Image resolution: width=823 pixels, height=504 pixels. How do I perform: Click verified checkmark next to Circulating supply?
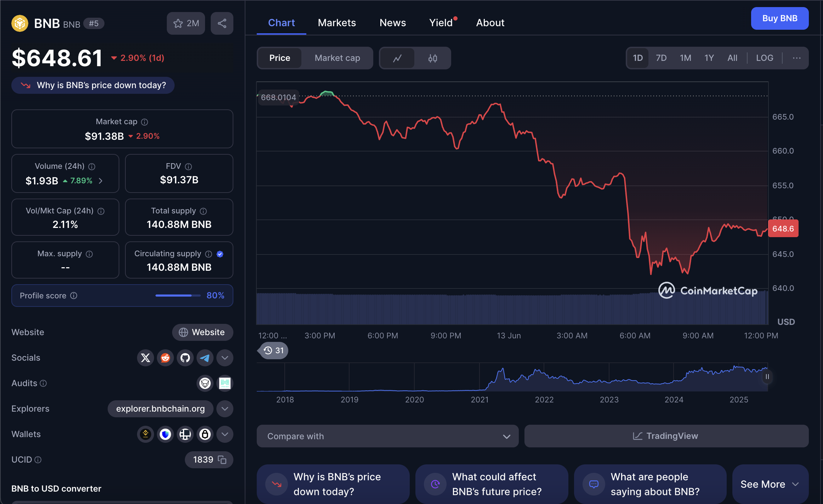[220, 254]
